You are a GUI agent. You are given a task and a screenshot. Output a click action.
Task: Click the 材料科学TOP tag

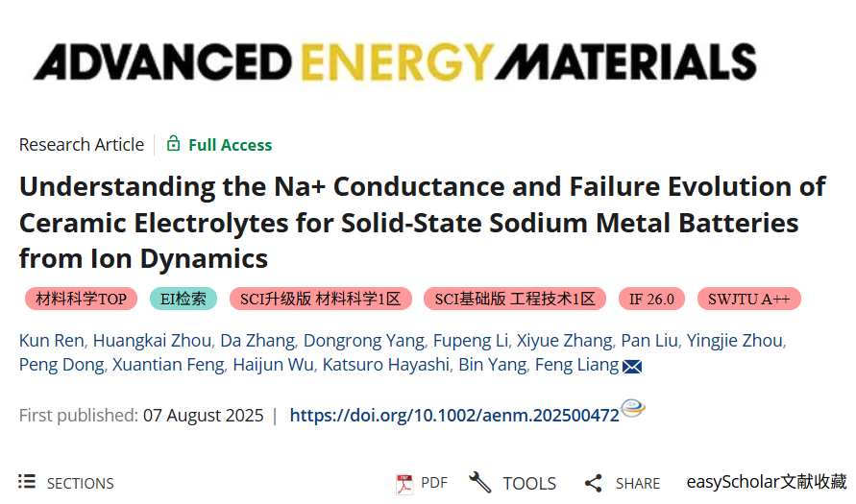click(x=81, y=299)
